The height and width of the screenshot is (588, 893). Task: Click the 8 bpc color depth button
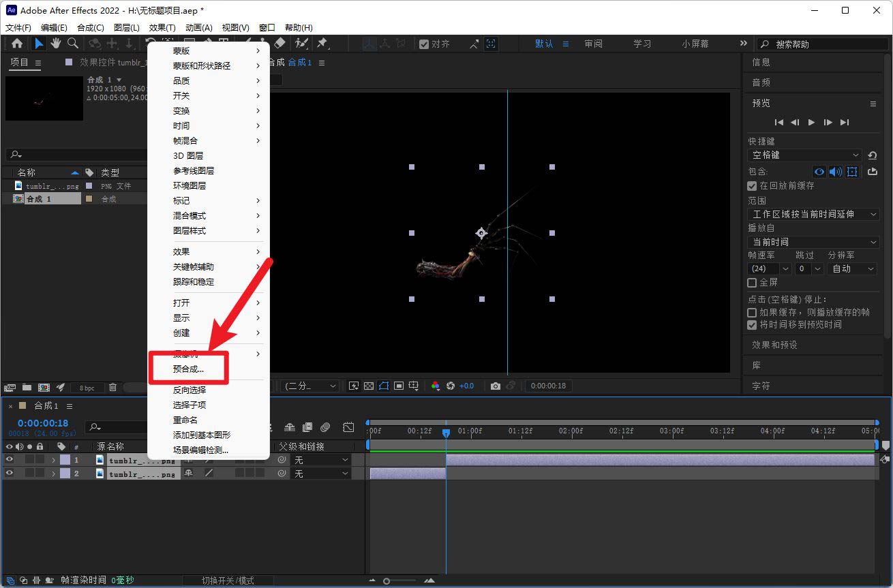tap(87, 388)
